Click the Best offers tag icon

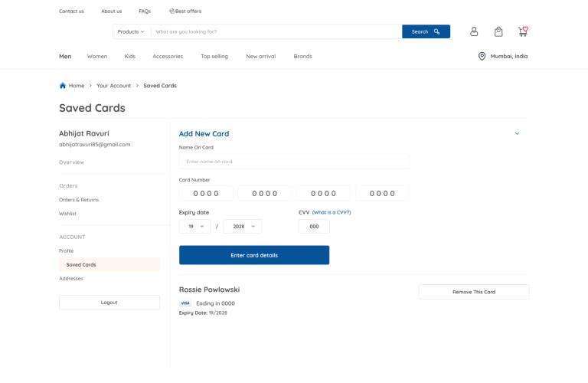point(171,11)
